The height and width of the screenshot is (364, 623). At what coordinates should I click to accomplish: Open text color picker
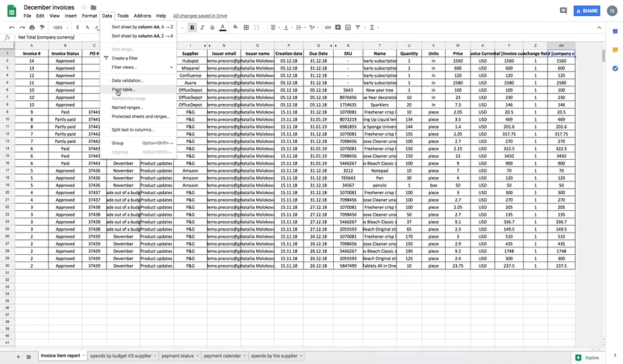[222, 28]
